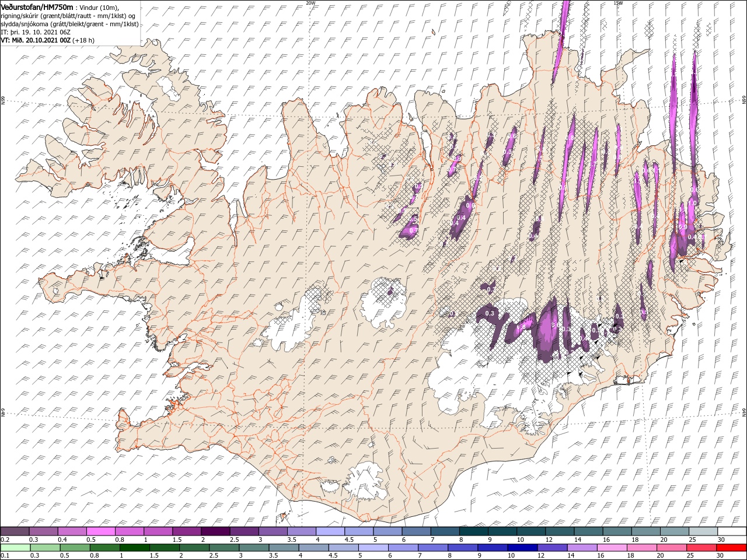747x560 pixels.
Task: Click the 20W longitude label at top
Action: tap(310, 2)
